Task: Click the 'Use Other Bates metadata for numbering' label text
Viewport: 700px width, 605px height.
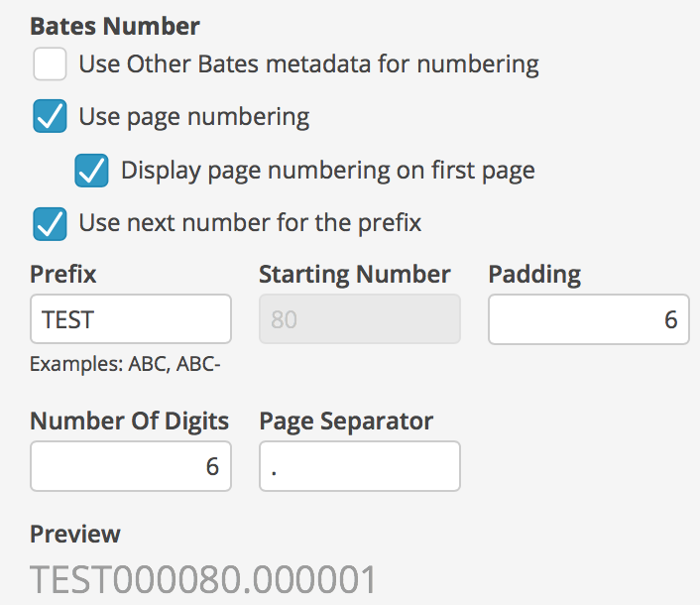Action: click(x=309, y=63)
